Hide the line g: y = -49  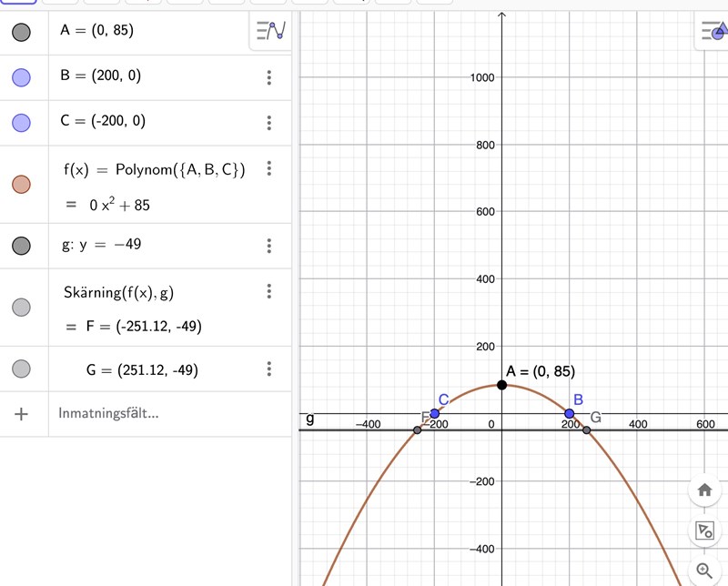pos(22,246)
